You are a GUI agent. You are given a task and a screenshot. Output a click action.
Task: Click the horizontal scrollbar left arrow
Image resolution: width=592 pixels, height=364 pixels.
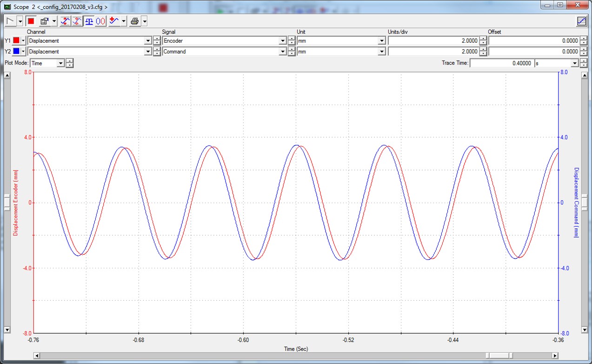pyautogui.click(x=37, y=356)
